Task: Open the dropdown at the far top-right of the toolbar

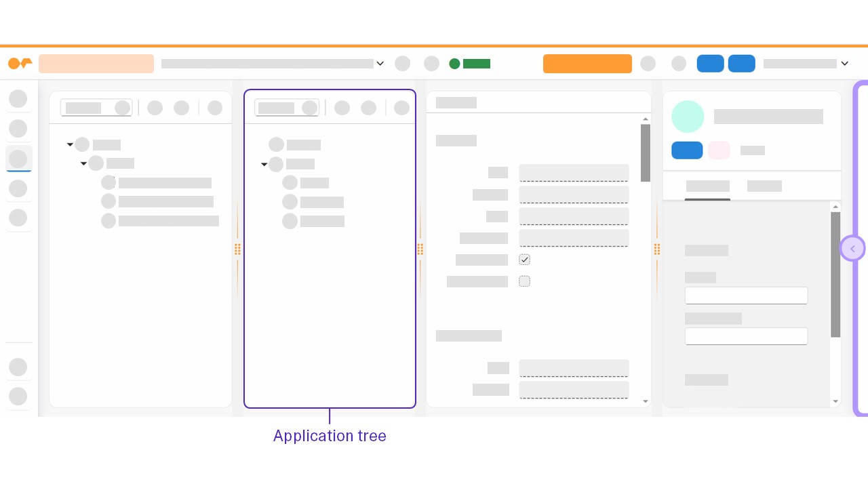Action: click(844, 64)
